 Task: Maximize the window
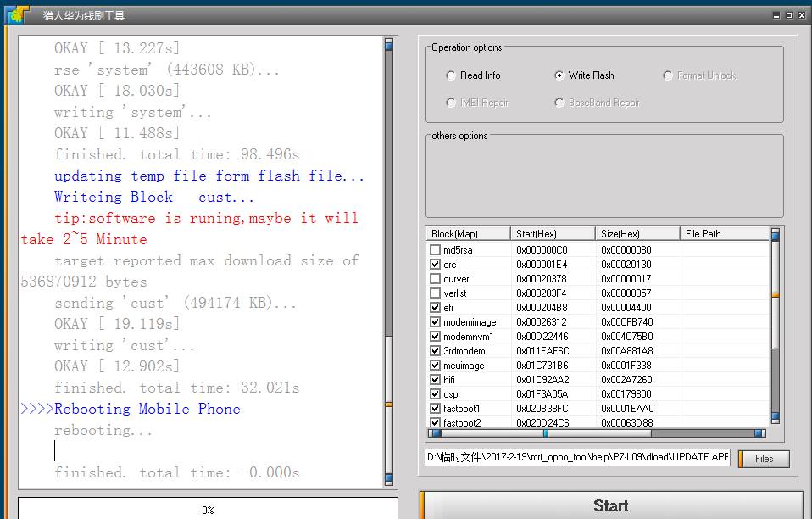(789, 15)
